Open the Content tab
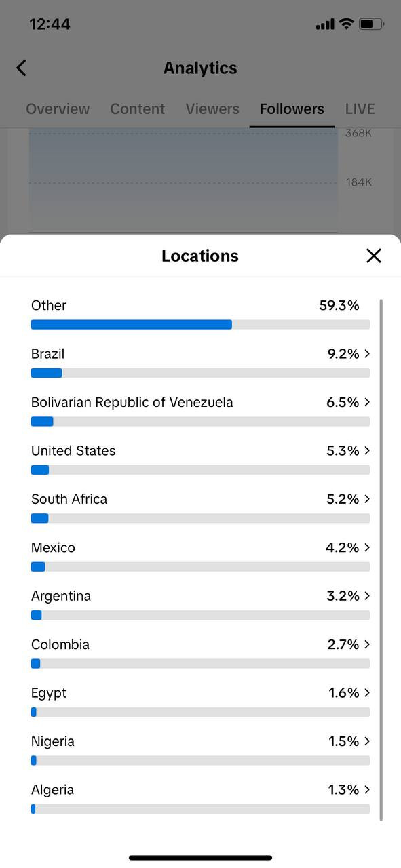The image size is (401, 868). click(x=138, y=108)
